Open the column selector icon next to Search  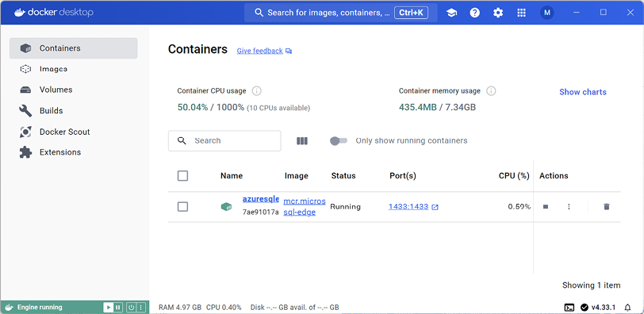pos(302,141)
